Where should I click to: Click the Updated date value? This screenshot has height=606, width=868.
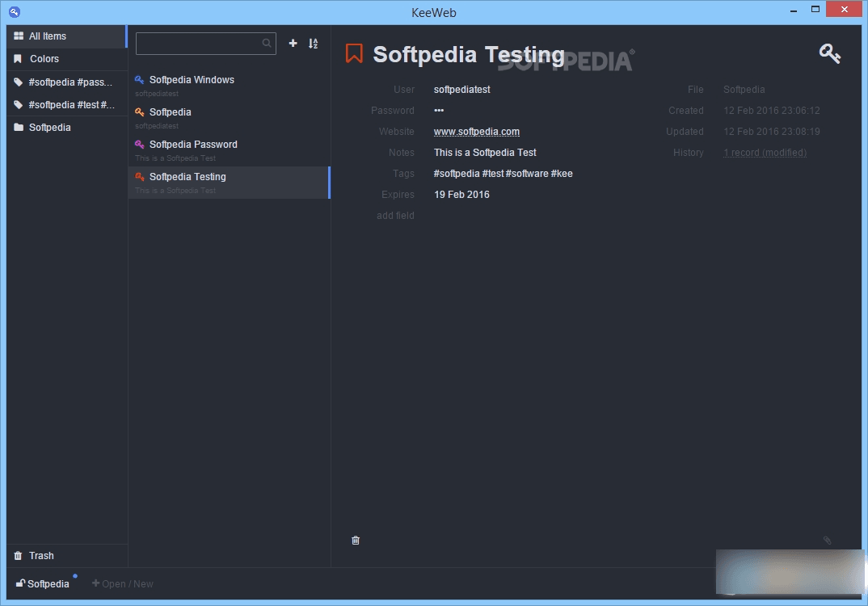pos(772,132)
